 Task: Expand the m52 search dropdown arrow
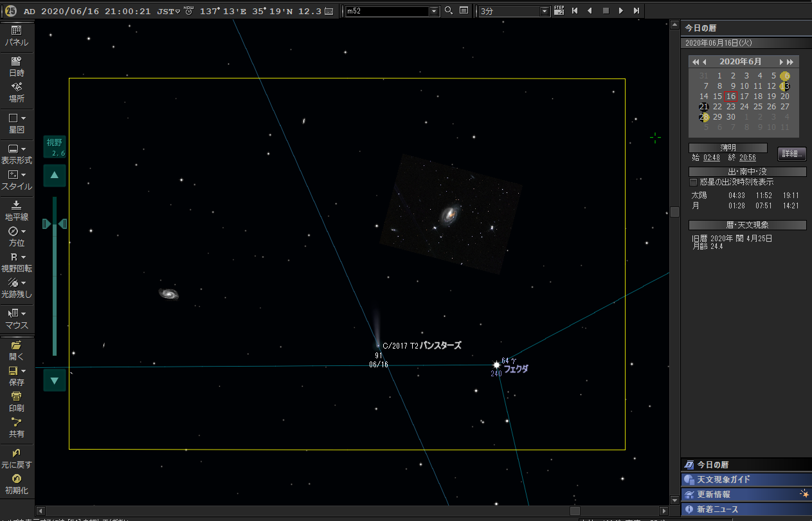[x=433, y=12]
